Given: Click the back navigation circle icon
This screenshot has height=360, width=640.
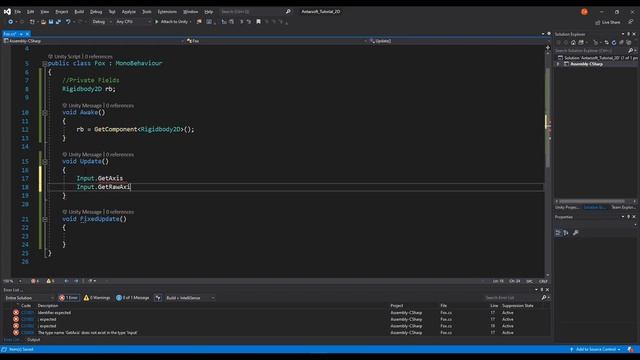Looking at the screenshot, I should 11,22.
